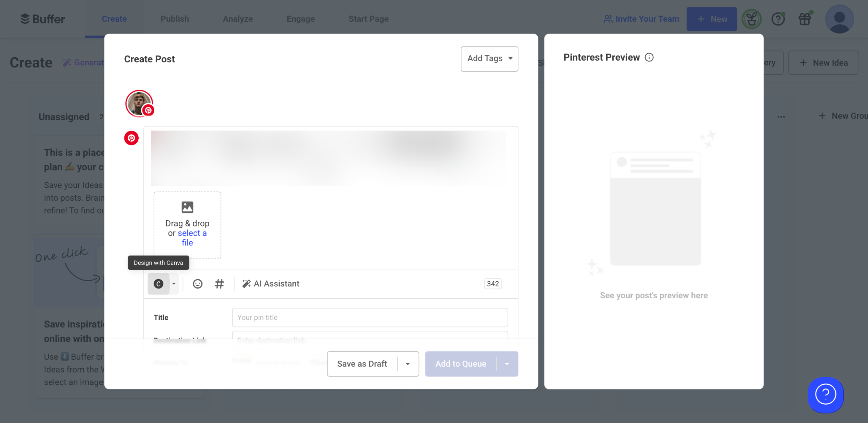The height and width of the screenshot is (423, 868).
Task: Click the Save as Draft button
Action: [x=362, y=364]
